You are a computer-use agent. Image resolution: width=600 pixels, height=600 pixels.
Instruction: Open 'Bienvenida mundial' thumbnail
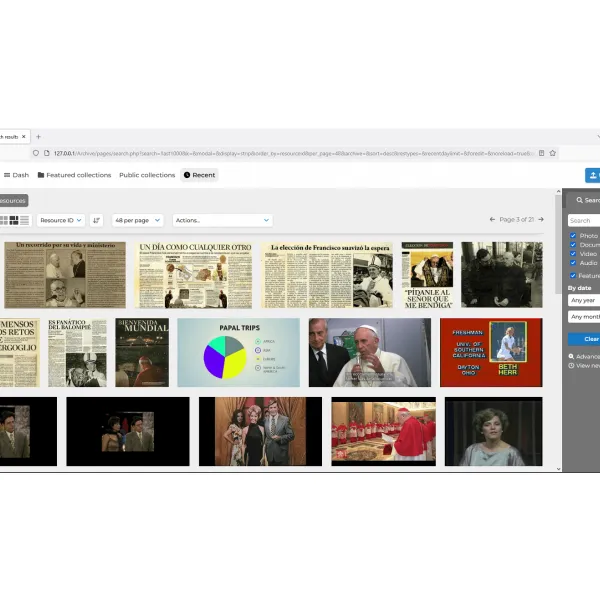tap(142, 352)
